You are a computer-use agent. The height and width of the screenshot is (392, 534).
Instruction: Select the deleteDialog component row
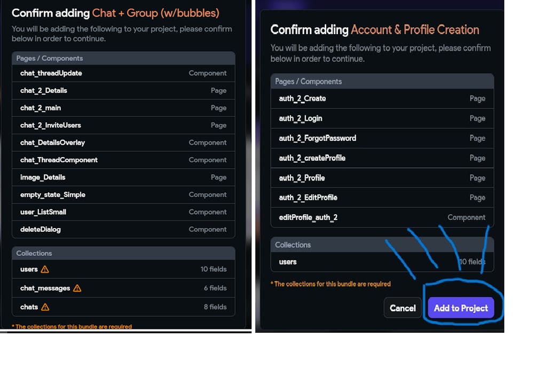tap(123, 230)
